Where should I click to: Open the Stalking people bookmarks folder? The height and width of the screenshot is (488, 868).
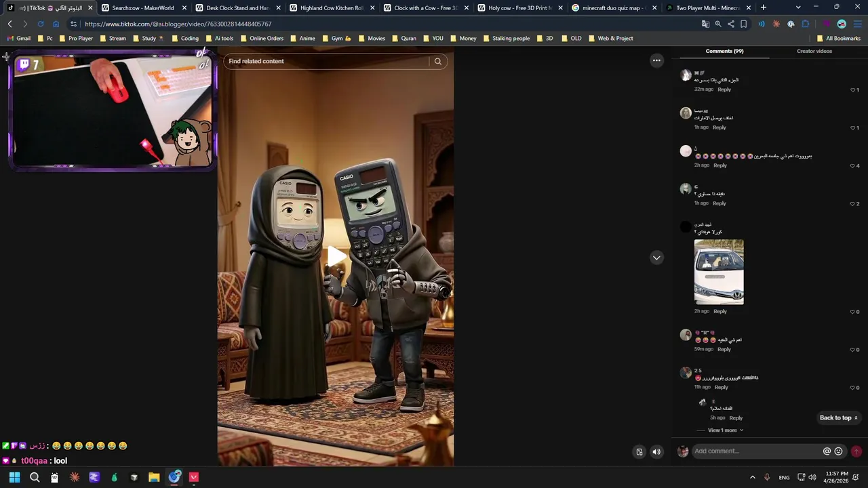click(506, 39)
